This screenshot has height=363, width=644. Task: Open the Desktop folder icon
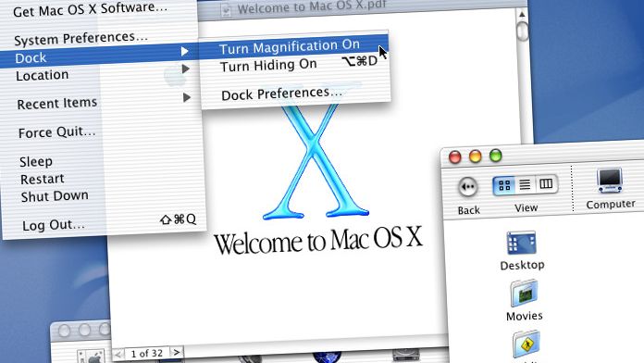(521, 244)
